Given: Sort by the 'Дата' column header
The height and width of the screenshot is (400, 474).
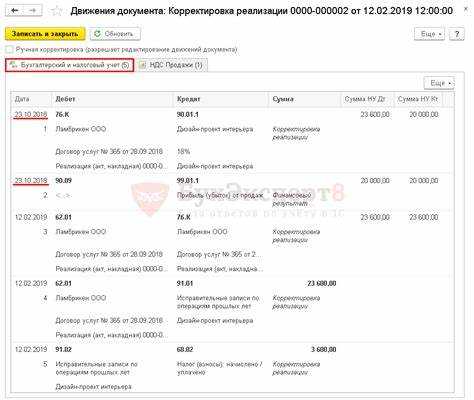Looking at the screenshot, I should [31, 99].
